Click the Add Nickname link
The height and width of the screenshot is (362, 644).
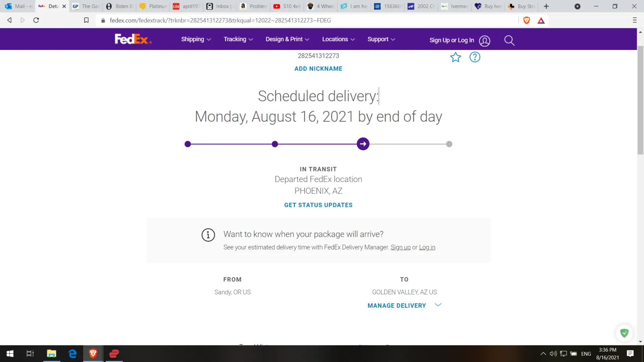(x=318, y=69)
